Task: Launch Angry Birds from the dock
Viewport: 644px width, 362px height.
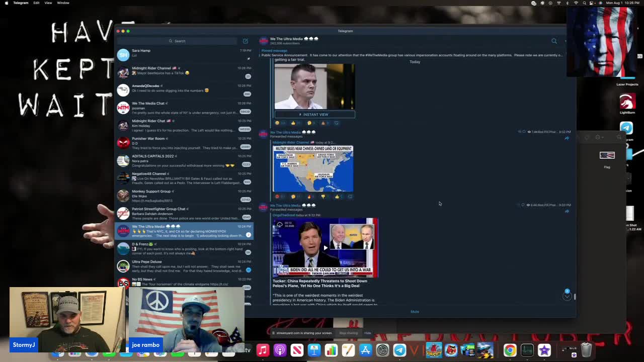Action: pos(451,350)
